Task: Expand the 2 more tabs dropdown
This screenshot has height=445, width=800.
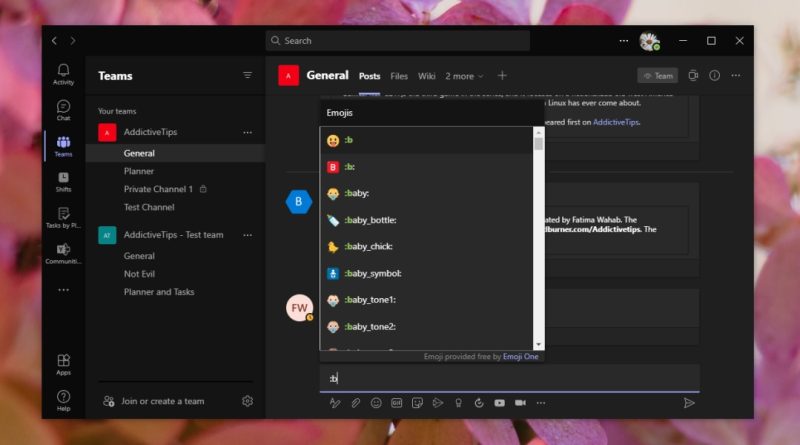Action: [x=464, y=76]
